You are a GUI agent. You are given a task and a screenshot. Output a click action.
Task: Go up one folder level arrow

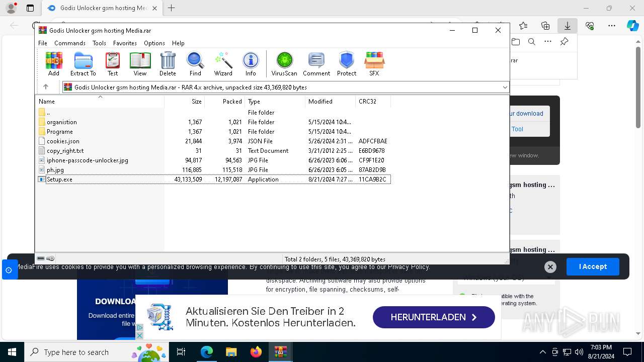click(46, 87)
